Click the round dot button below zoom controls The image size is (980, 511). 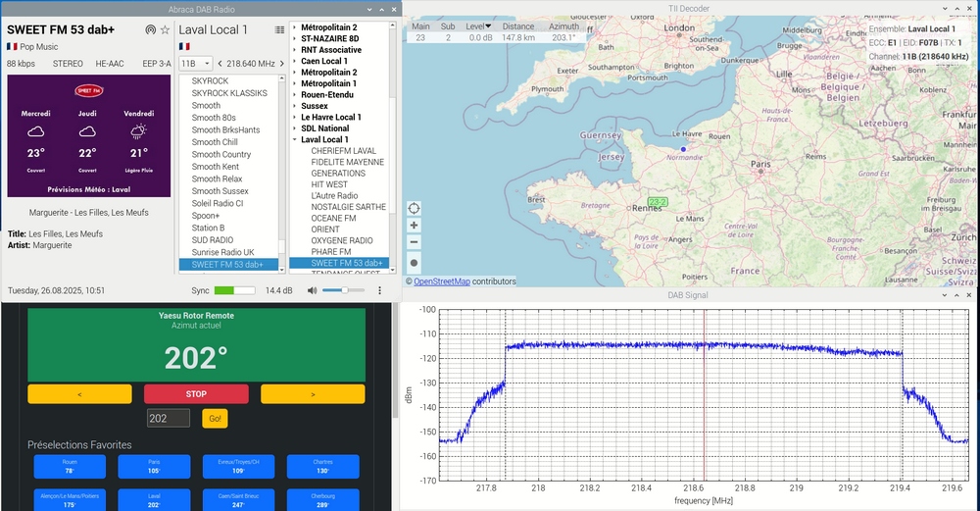414,263
